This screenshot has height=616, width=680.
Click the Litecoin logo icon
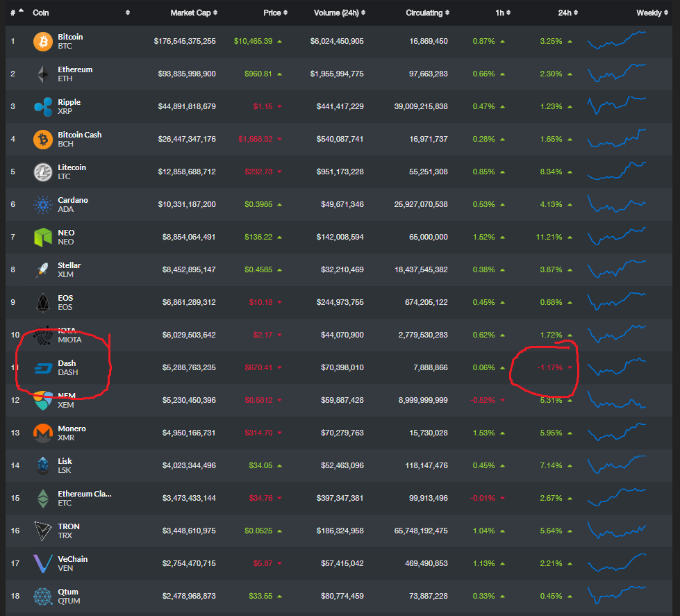tap(43, 172)
